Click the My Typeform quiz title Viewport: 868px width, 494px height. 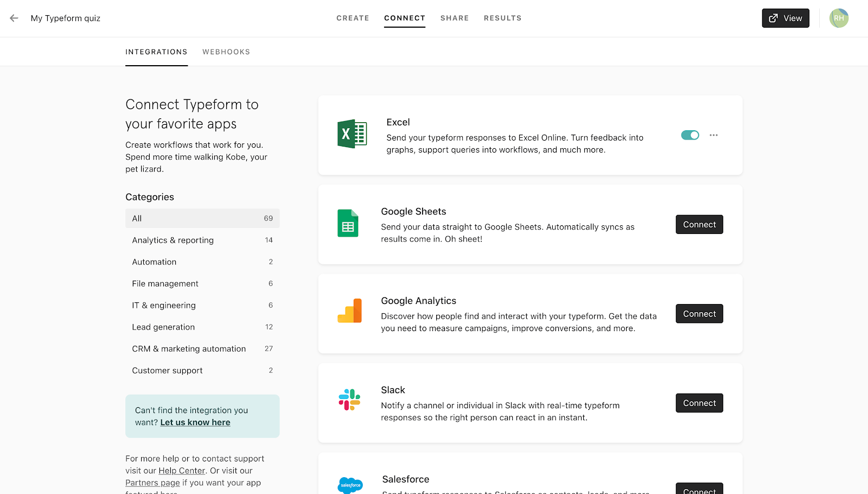pos(66,18)
